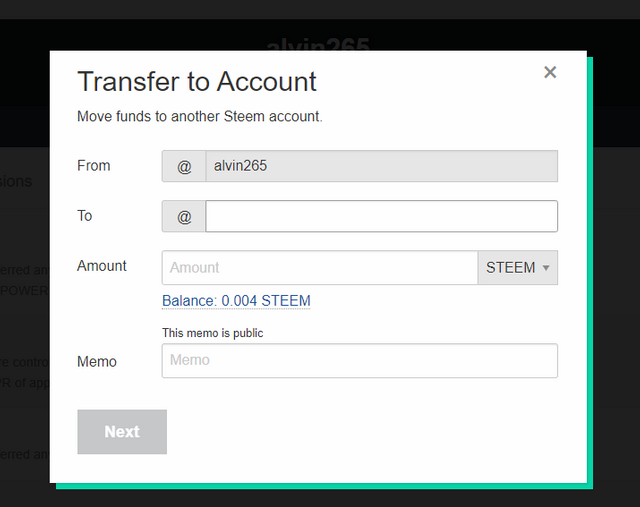Click the Next button
This screenshot has height=507, width=640.
(x=122, y=431)
